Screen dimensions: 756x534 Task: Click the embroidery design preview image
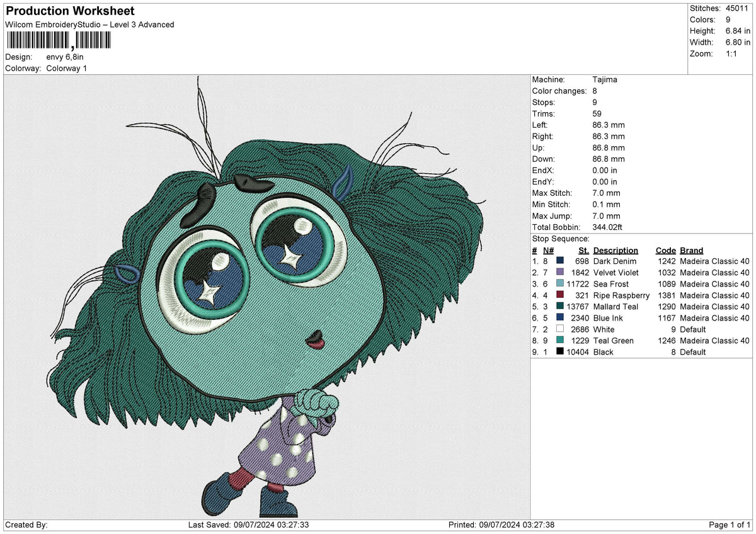(x=267, y=297)
